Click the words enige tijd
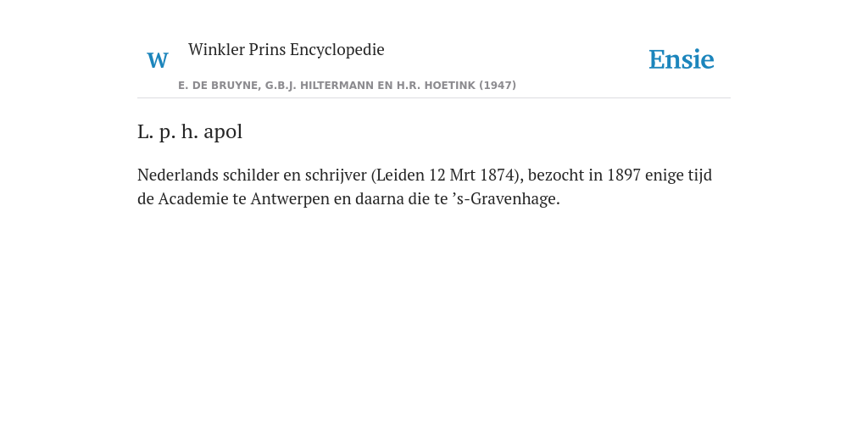The image size is (868, 434). [x=679, y=175]
